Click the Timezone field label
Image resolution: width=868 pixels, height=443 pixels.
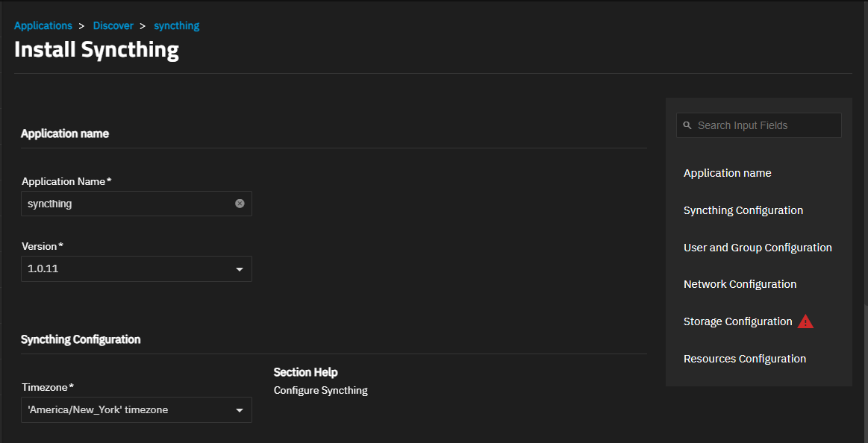click(48, 386)
